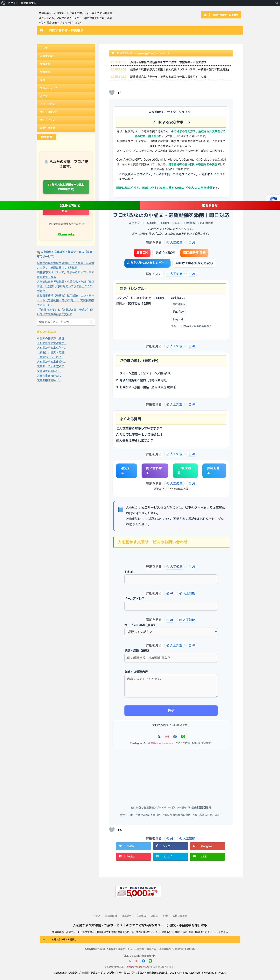
Task: Click the envelope icon in the header contact button
Action: tap(205, 15)
